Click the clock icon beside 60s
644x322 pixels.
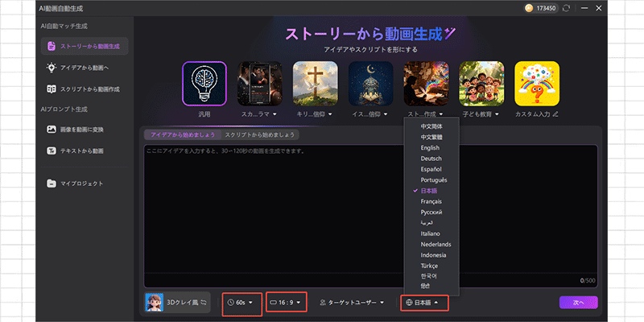(231, 303)
